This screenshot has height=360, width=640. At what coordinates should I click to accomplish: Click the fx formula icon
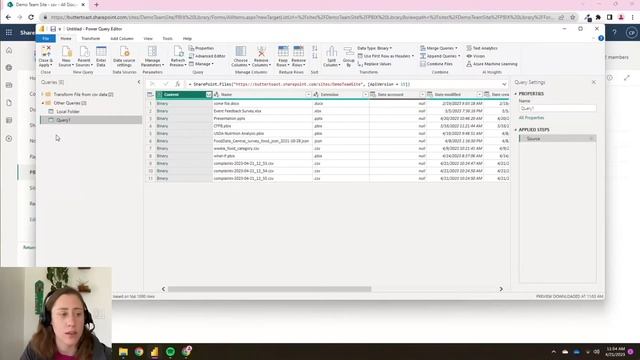[x=178, y=84]
